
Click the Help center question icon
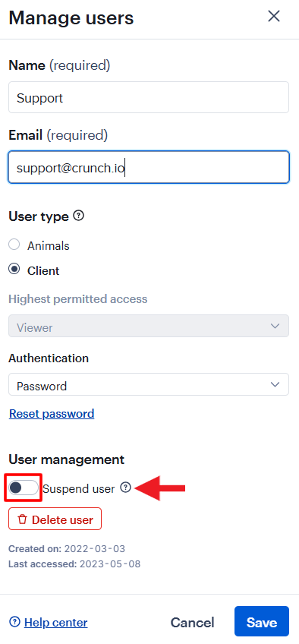14,622
